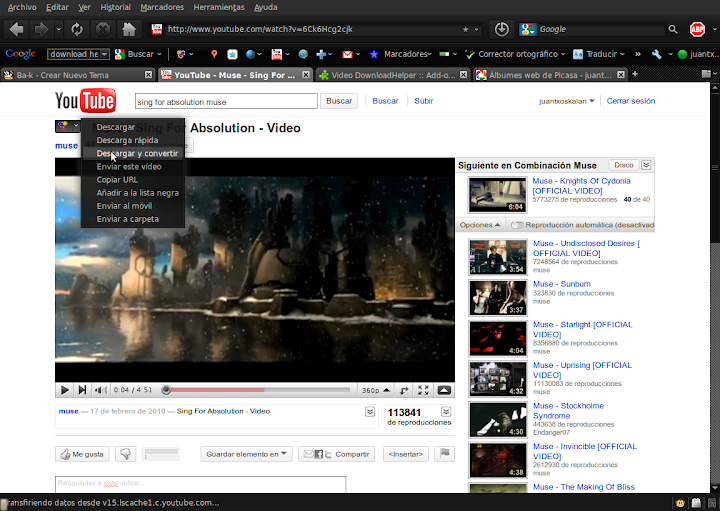Switch to Ba-k Crear Nuevo Tema tab

click(77, 75)
